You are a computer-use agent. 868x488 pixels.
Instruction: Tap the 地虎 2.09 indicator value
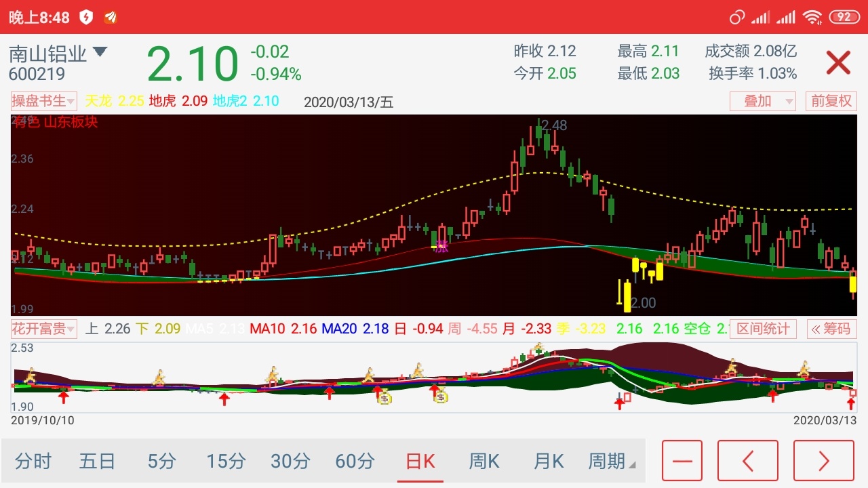(178, 101)
